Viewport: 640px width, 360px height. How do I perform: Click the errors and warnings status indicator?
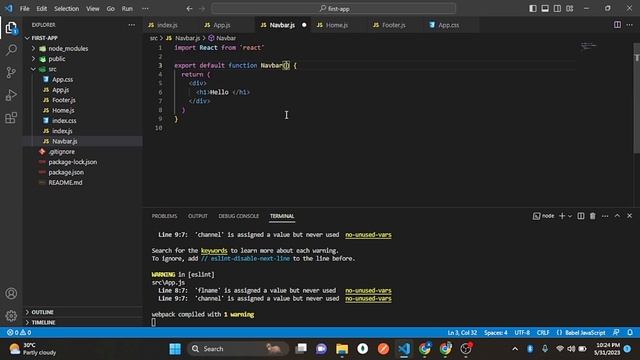click(19, 333)
